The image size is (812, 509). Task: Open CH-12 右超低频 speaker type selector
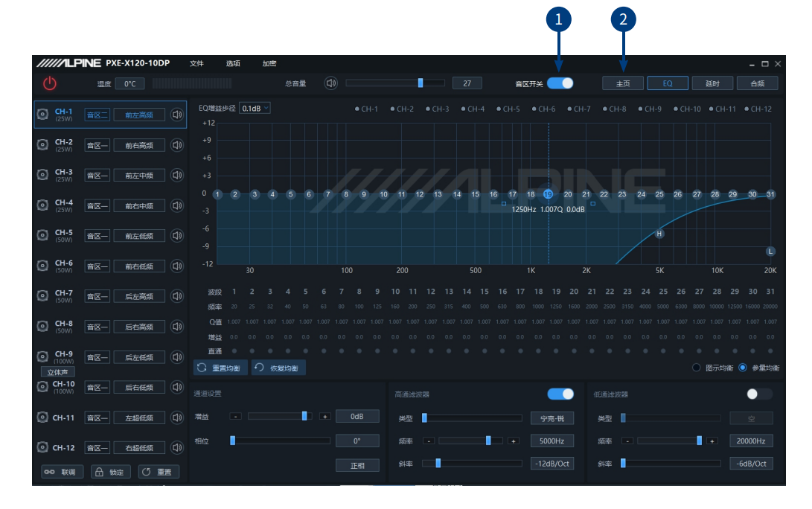[x=139, y=448]
